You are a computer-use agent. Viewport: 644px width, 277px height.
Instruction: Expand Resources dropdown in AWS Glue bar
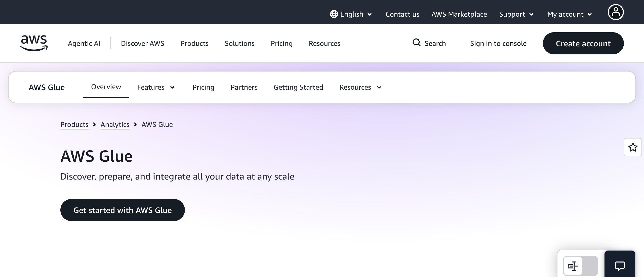coord(360,87)
